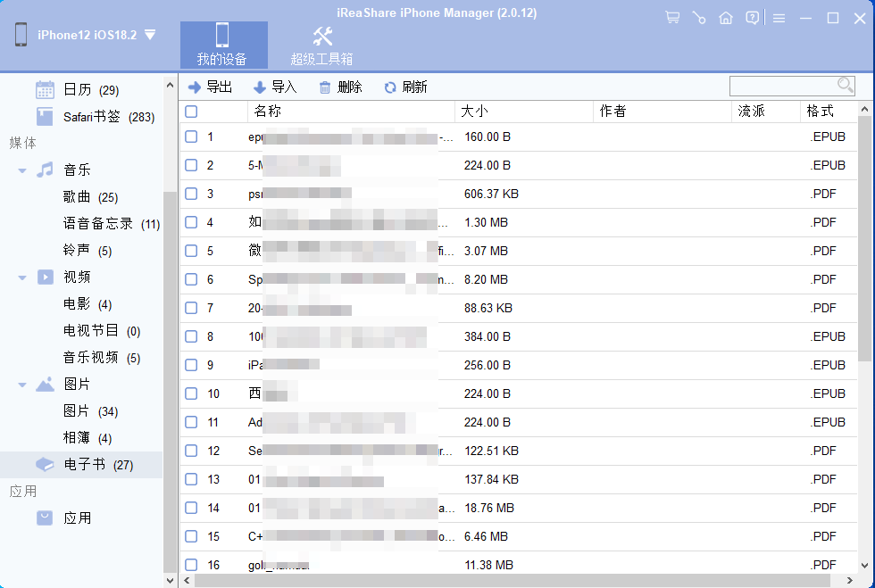
Task: Open the iPhone12 device dropdown arrow
Action: click(x=150, y=35)
